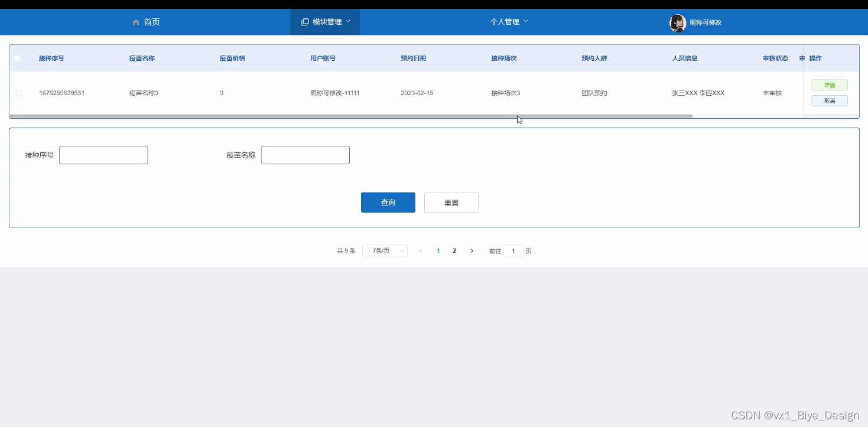The image size is (868, 427).
Task: Click the 疫苗价格 column header
Action: (233, 58)
